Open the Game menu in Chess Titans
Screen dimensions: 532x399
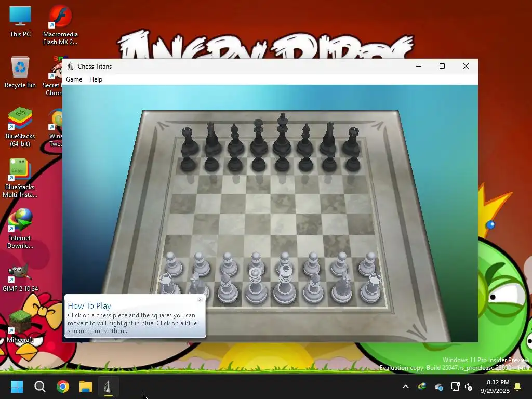click(74, 79)
